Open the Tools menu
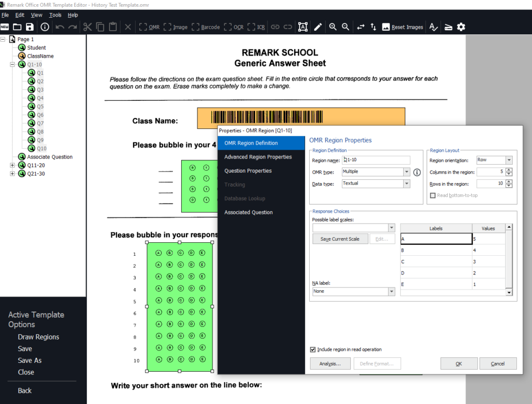 (x=55, y=15)
